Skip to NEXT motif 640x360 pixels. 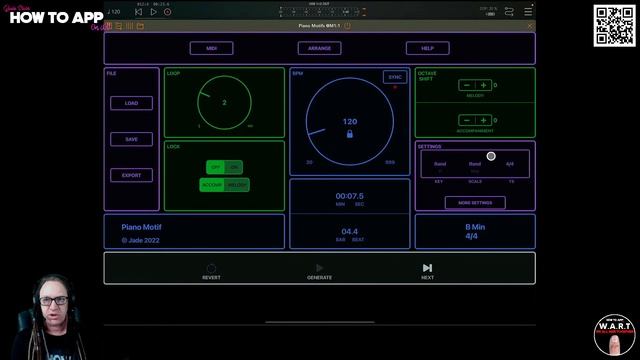(x=427, y=268)
